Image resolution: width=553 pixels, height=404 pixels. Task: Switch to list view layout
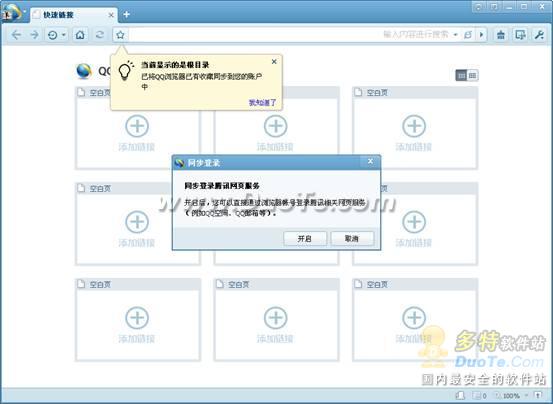tap(473, 75)
